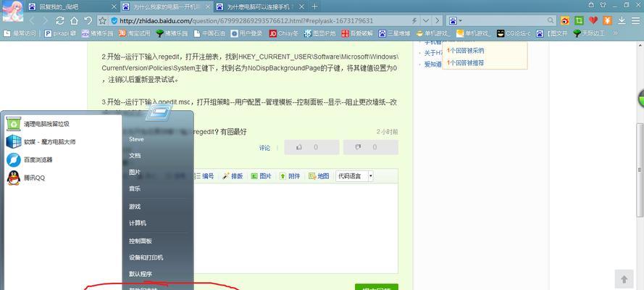The width and height of the screenshot is (644, 290).
Task: Click 1个回答被推荐 notification link
Action: point(466,63)
